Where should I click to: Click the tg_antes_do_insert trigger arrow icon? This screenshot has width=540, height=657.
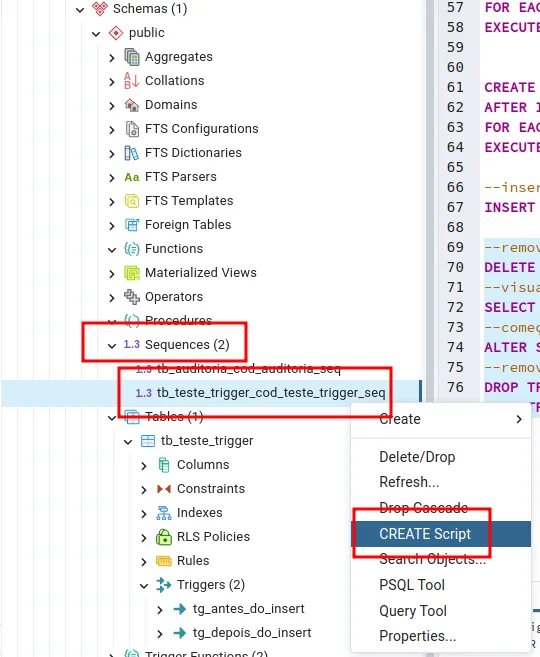point(180,609)
